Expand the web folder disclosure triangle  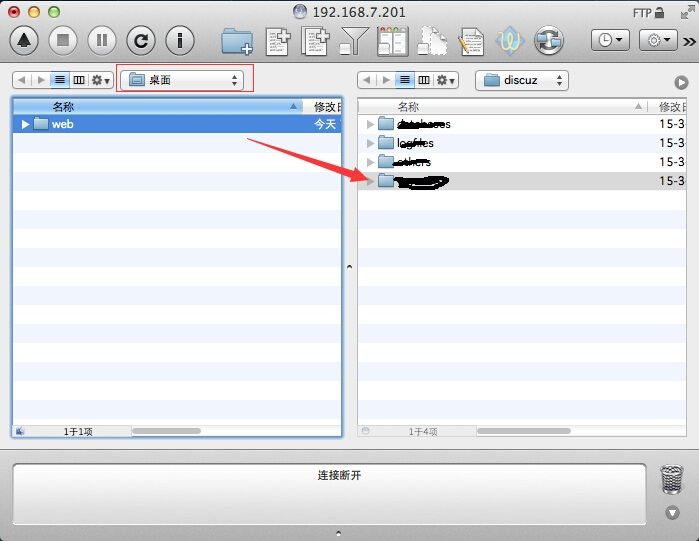(x=25, y=124)
